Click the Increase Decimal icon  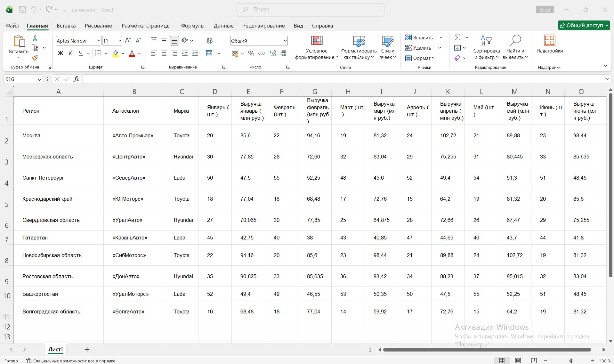(x=273, y=53)
